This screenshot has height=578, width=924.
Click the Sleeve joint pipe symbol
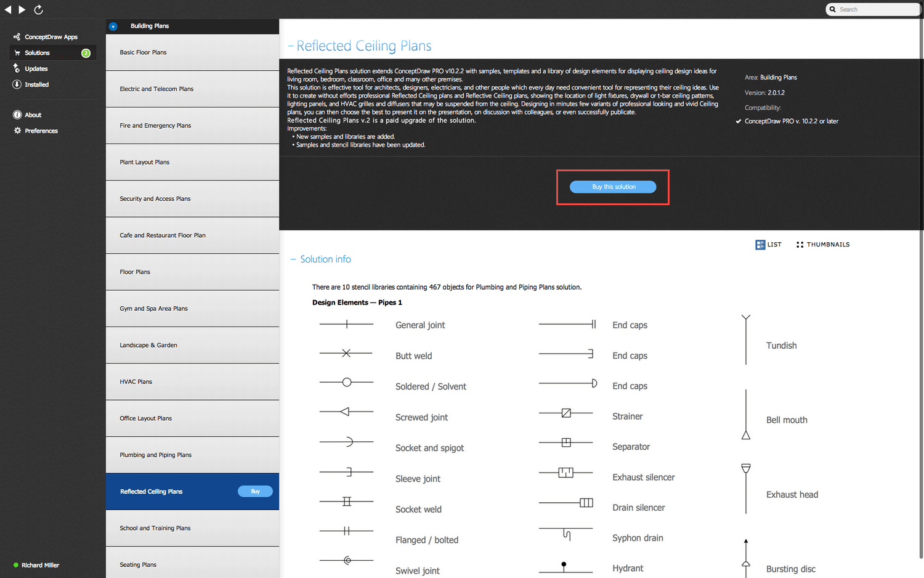click(346, 472)
